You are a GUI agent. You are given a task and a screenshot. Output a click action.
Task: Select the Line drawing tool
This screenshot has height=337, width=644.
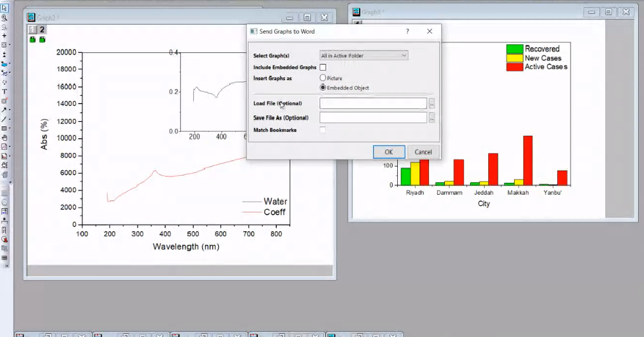pos(4,119)
